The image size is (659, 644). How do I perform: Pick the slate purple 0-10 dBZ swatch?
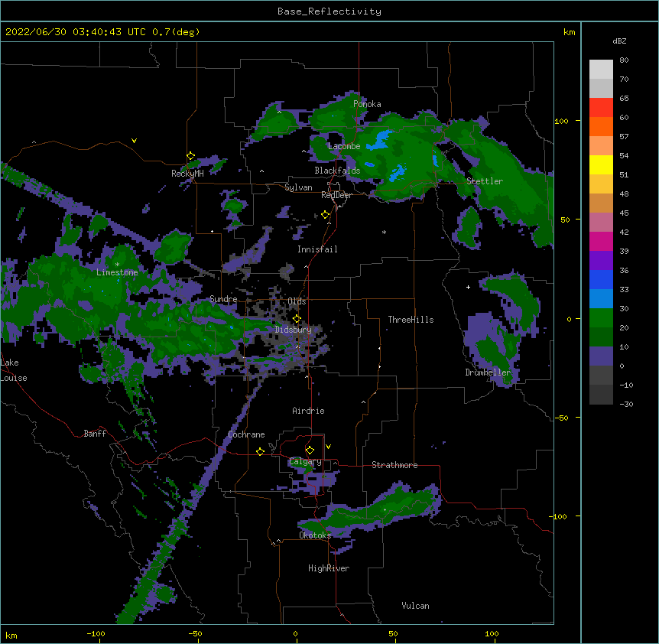tap(601, 356)
